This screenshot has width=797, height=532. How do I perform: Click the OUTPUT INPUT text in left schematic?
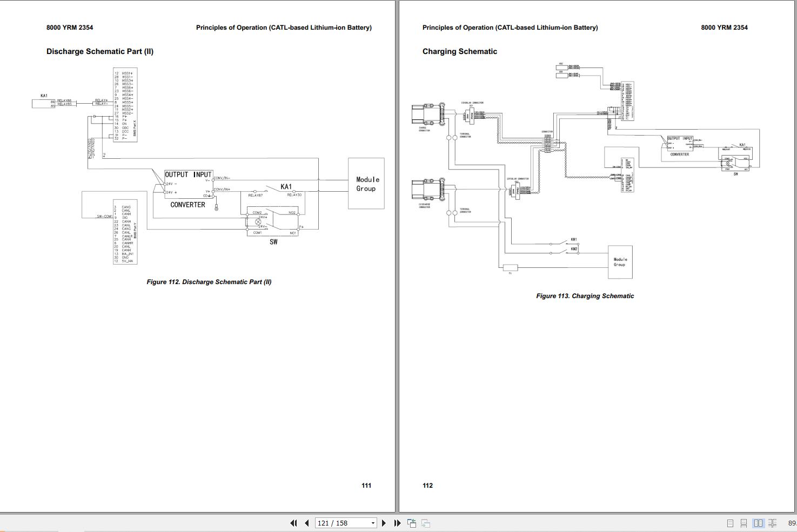(188, 174)
